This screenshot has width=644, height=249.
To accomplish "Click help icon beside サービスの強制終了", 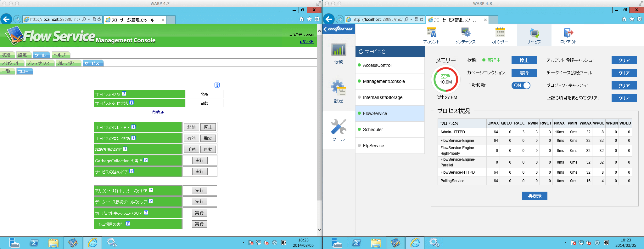I will pos(132,171).
